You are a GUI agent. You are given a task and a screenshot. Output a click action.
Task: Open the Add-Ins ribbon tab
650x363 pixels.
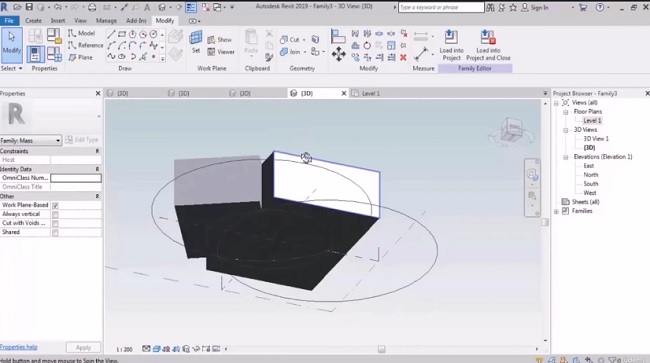pyautogui.click(x=136, y=20)
